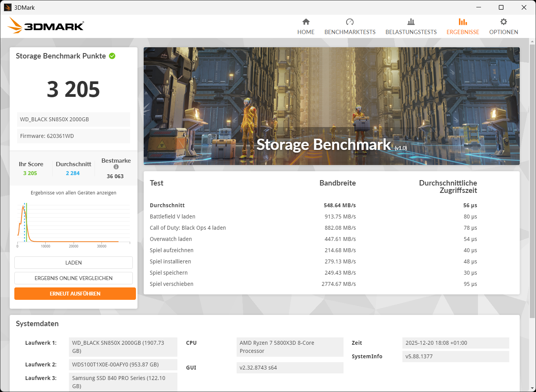Click ERGEBNIS ONLINE VERGLEICHEN button

(74, 278)
